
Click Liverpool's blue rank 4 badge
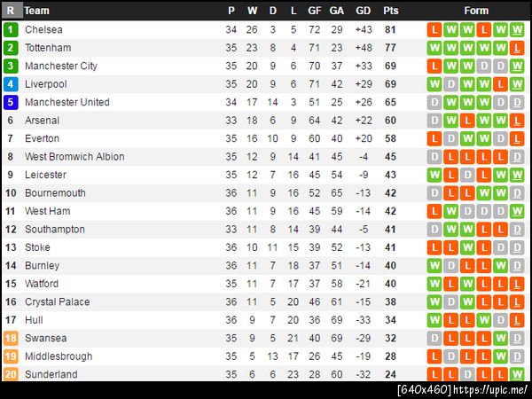tap(11, 84)
